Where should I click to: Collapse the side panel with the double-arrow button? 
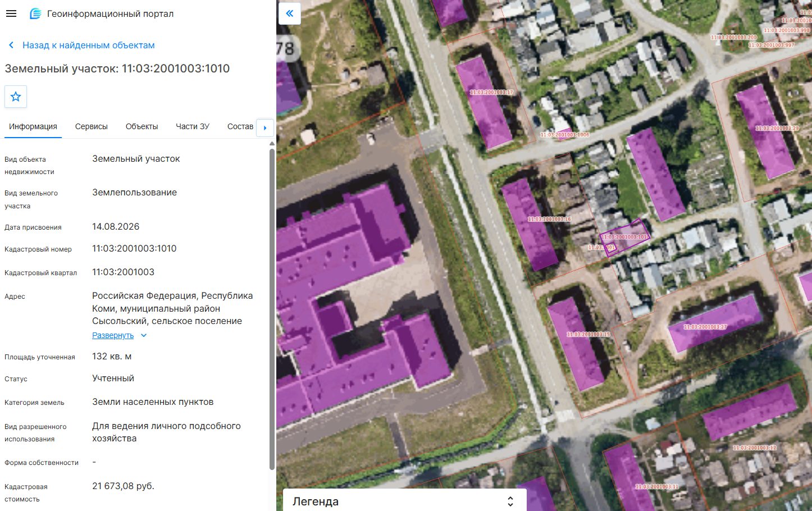point(290,13)
